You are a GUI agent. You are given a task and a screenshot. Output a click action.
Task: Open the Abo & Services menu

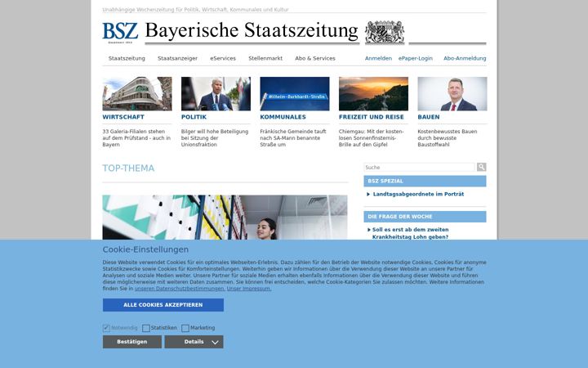[315, 58]
